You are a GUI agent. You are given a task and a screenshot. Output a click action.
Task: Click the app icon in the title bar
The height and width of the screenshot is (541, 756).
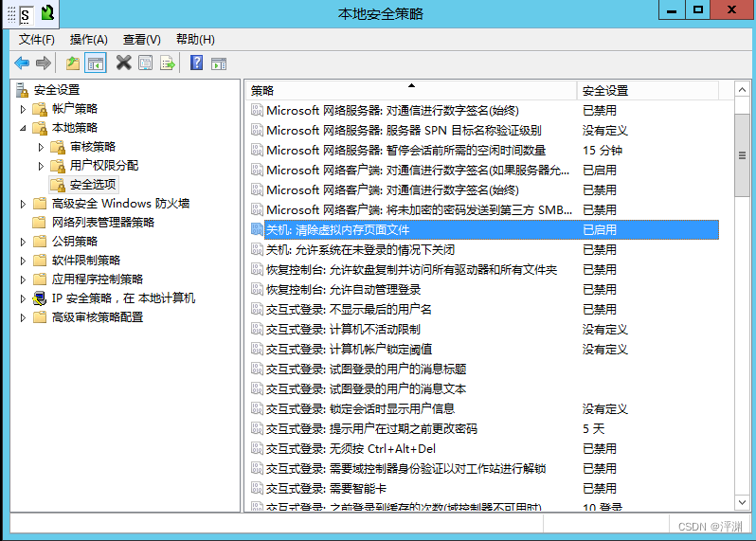point(47,13)
